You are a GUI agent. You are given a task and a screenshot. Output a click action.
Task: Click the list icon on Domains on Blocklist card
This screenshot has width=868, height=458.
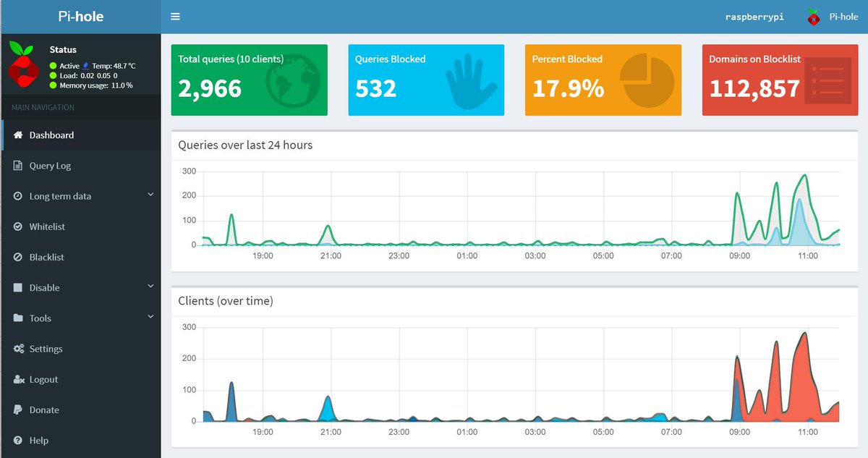pyautogui.click(x=826, y=80)
